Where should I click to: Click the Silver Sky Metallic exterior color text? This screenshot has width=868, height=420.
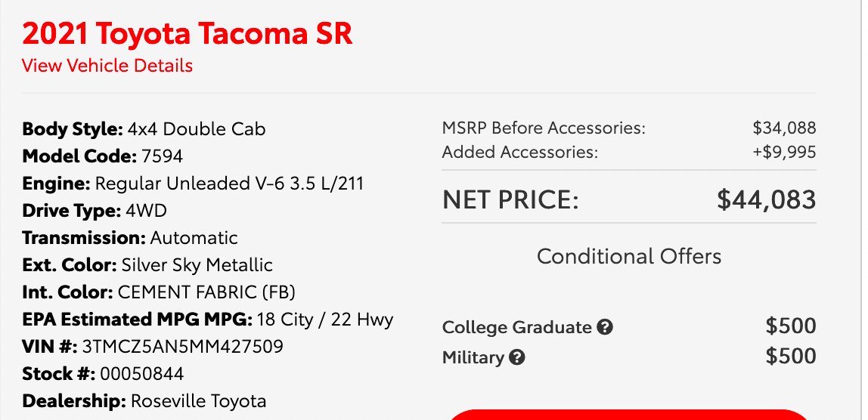(x=197, y=265)
